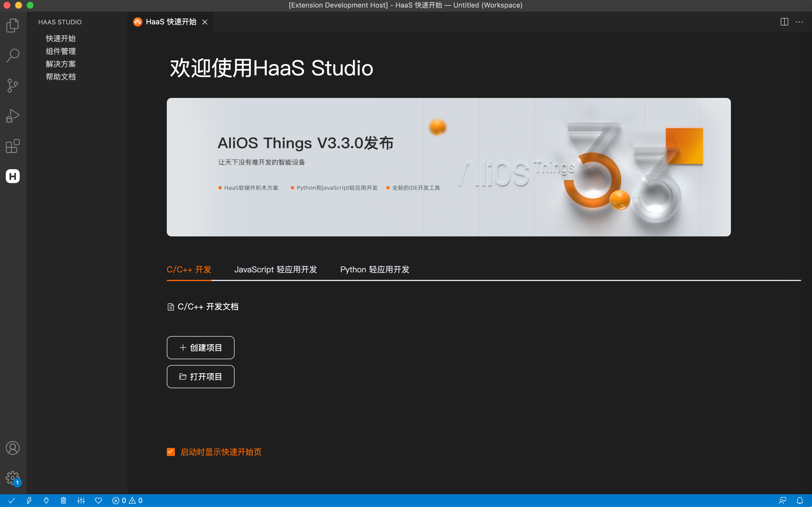Open the HaaS Studio sidebar icon
The image size is (812, 507).
click(12, 176)
